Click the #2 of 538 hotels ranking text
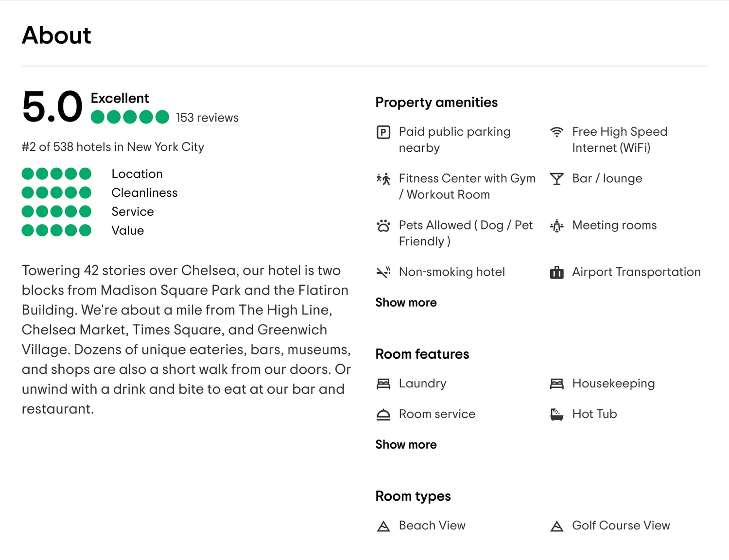The image size is (729, 560). pos(113,147)
